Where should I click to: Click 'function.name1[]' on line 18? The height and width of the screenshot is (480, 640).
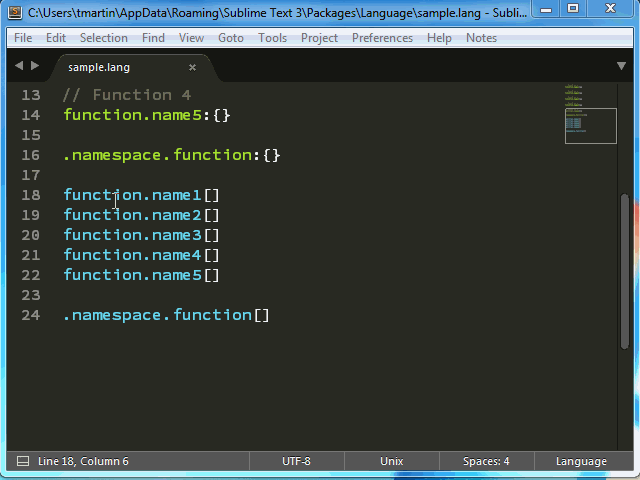pos(141,195)
